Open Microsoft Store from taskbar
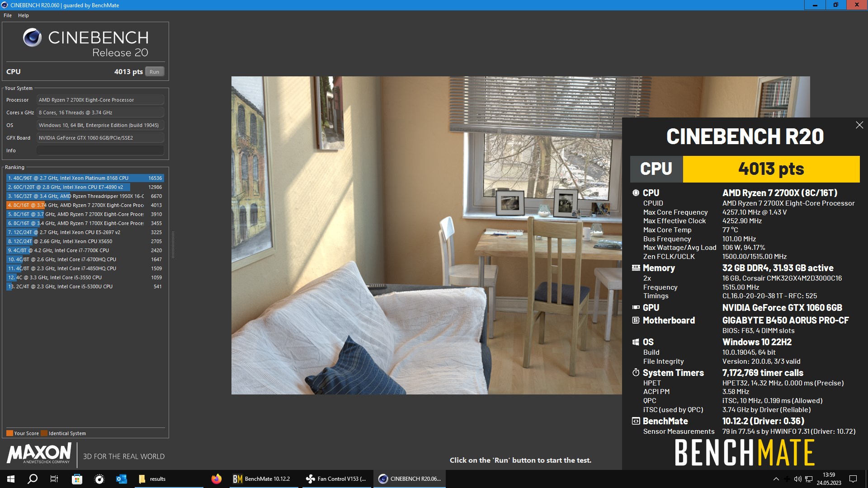The width and height of the screenshot is (868, 488). pos(77,479)
